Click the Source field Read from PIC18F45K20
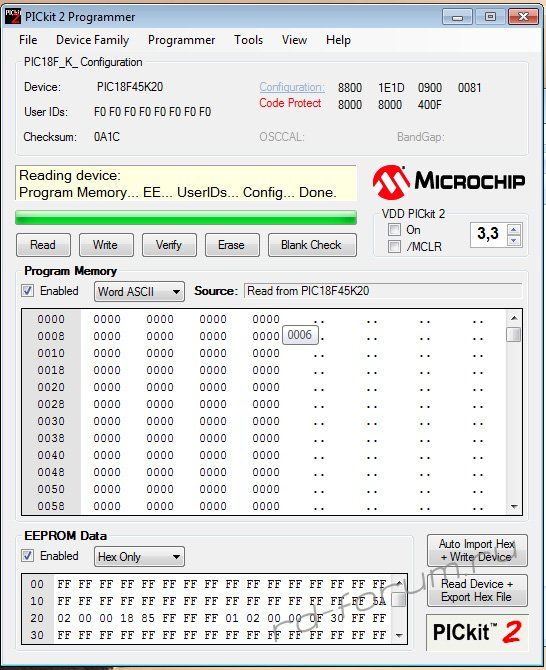Viewport: 546px width, 670px height. coord(383,291)
